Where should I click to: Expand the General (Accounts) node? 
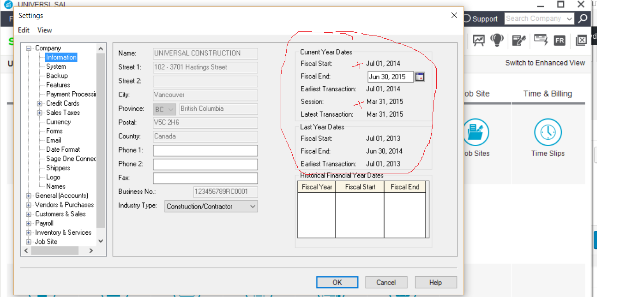click(29, 196)
